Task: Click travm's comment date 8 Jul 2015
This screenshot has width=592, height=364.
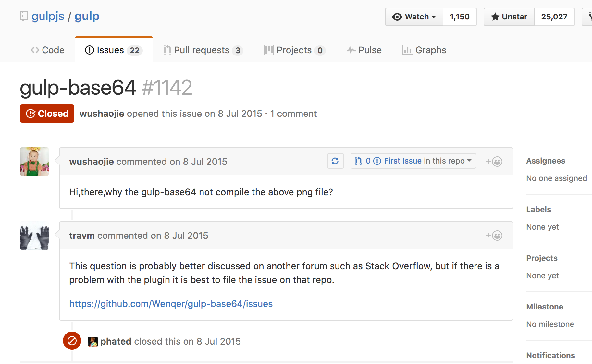Action: tap(186, 236)
